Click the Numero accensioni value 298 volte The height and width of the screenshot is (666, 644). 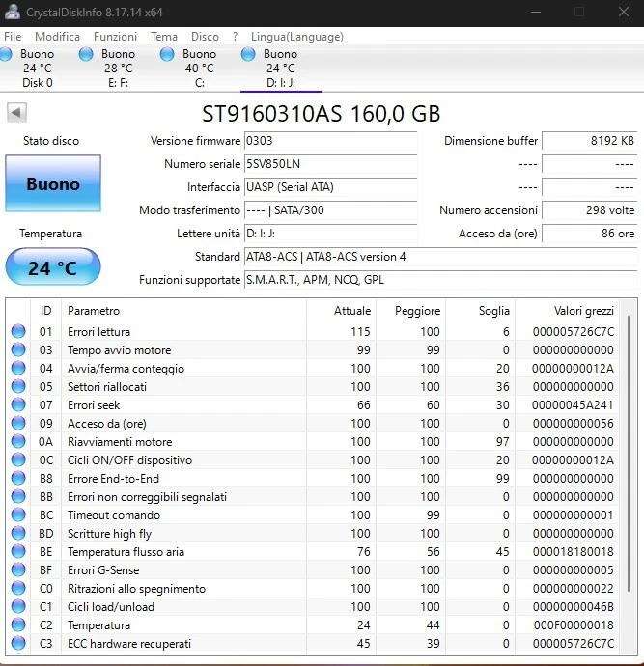(x=590, y=210)
